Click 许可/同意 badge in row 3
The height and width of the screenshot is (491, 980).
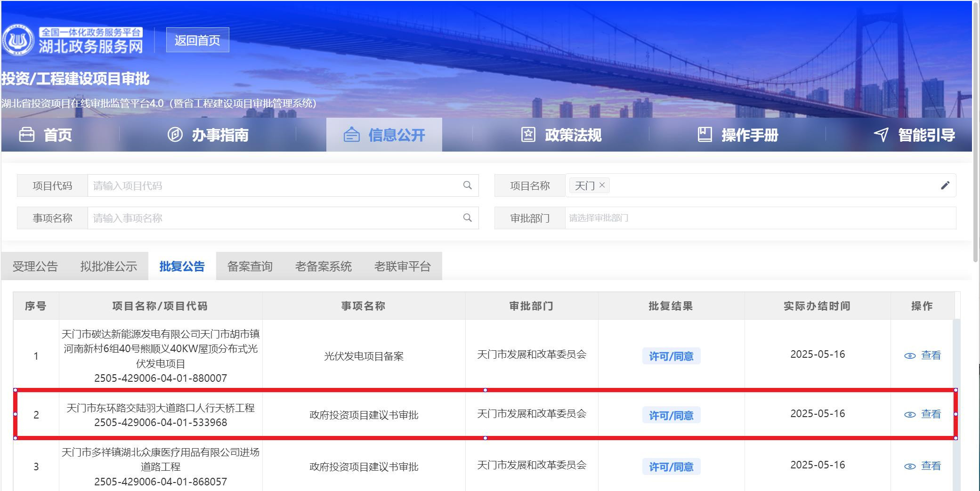point(671,467)
